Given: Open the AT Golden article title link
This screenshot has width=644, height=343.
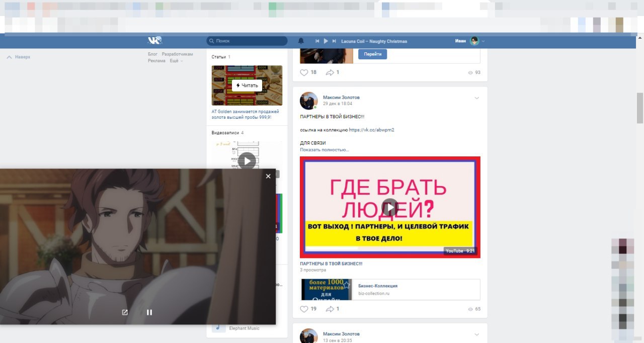Looking at the screenshot, I should 245,114.
